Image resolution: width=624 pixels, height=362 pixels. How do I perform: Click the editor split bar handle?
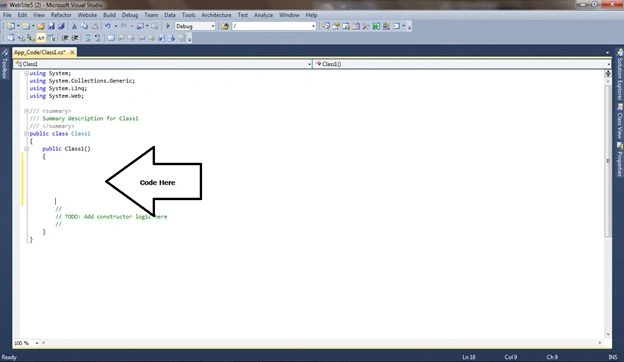click(608, 74)
